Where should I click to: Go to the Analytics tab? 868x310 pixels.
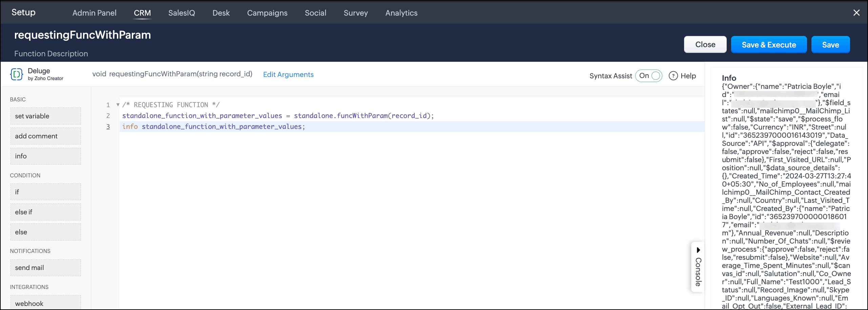[x=401, y=13]
